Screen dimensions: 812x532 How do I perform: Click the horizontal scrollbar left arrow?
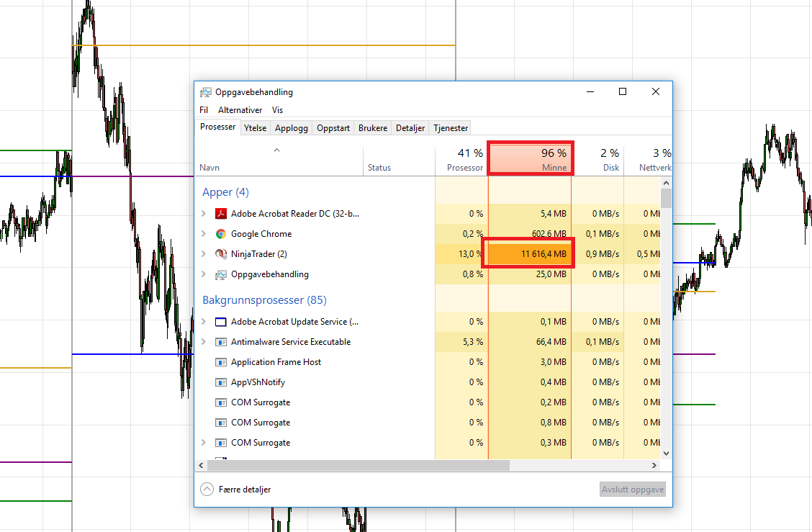point(201,465)
